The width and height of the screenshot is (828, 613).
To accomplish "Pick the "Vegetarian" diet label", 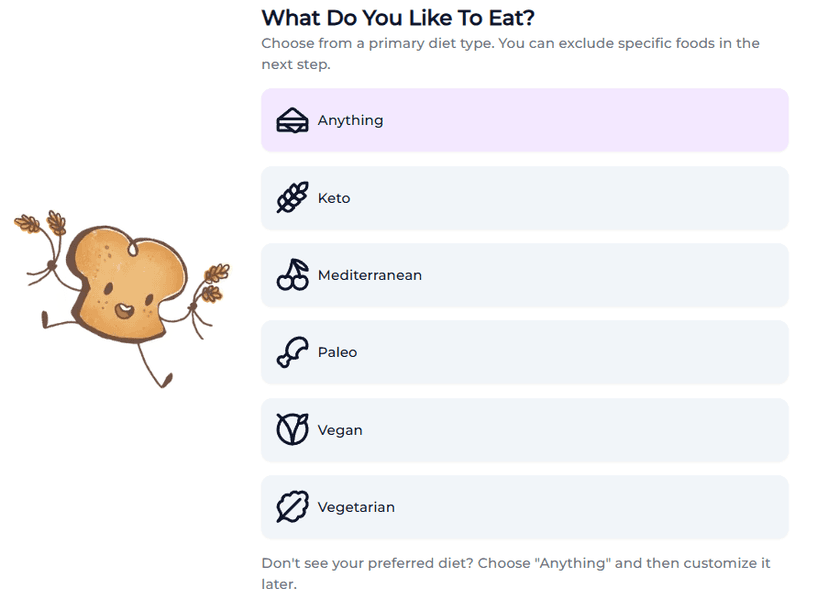I will tap(356, 507).
